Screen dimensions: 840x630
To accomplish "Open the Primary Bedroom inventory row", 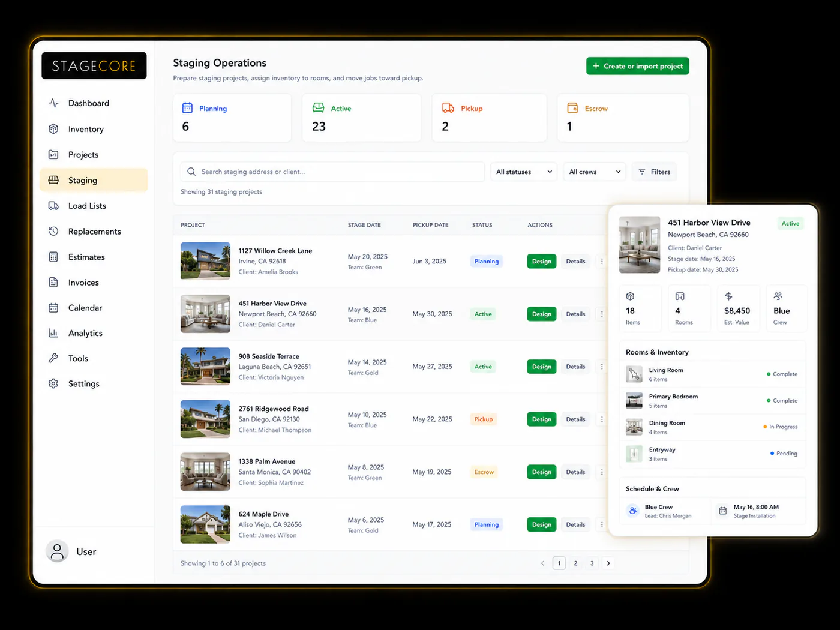I will tap(712, 401).
